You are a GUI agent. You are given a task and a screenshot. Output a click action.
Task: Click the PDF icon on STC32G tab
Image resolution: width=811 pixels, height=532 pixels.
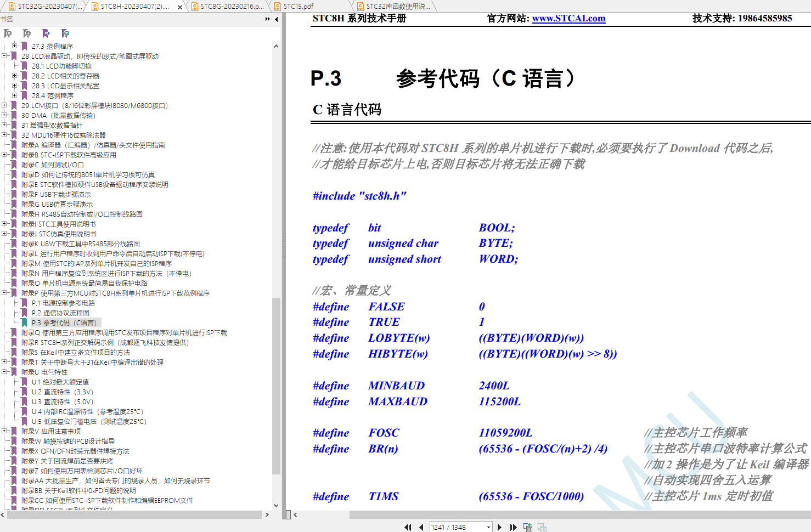pos(12,7)
